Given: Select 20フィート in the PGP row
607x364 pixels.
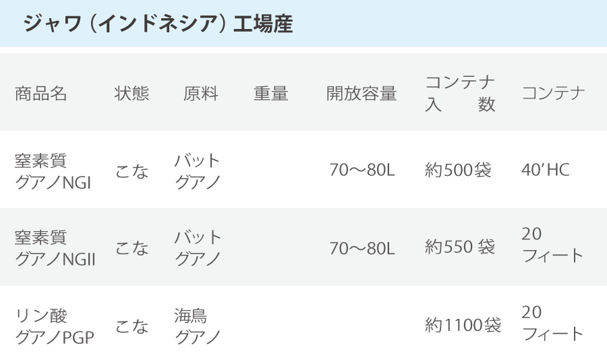Looking at the screenshot, I should [x=552, y=323].
